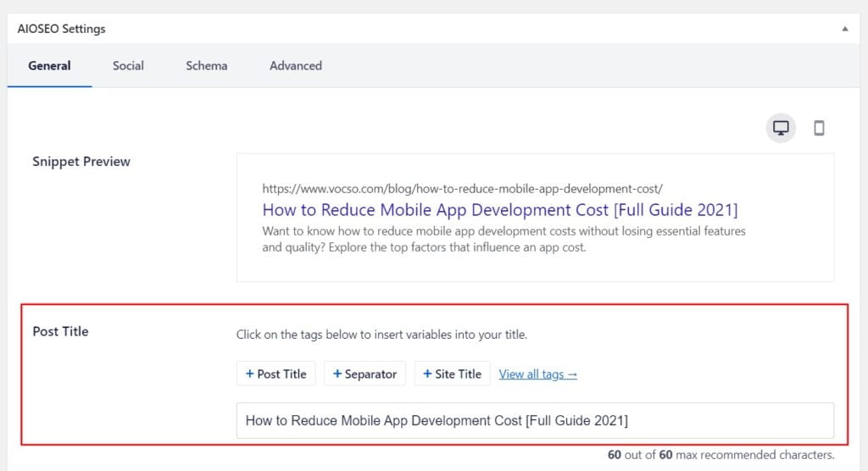Click the snippet preview blue title
Image resolution: width=868 pixels, height=471 pixels.
(x=500, y=210)
